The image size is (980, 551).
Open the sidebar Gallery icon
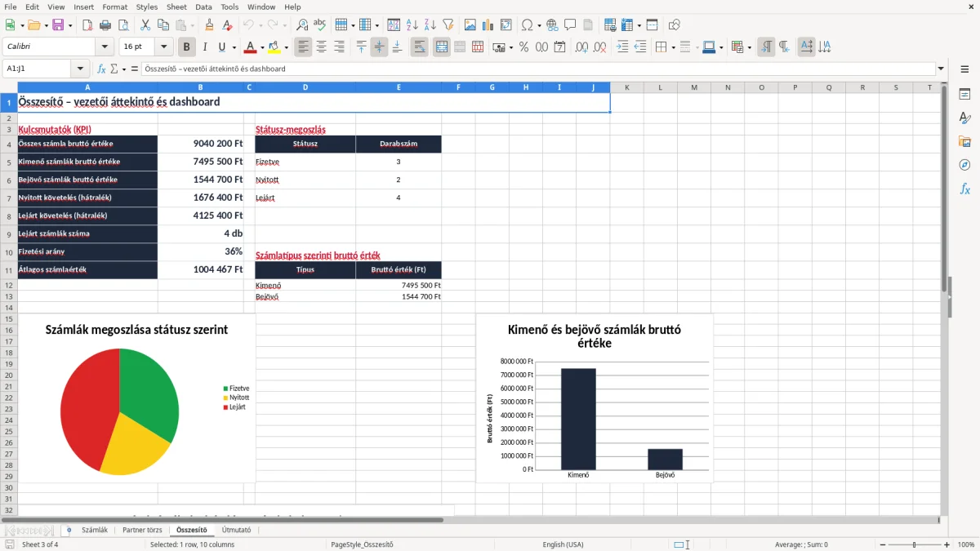pyautogui.click(x=964, y=141)
